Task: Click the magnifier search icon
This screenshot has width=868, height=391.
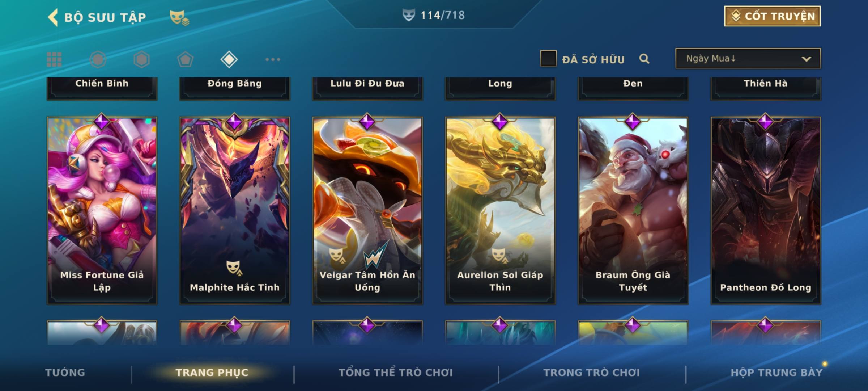Action: point(644,59)
